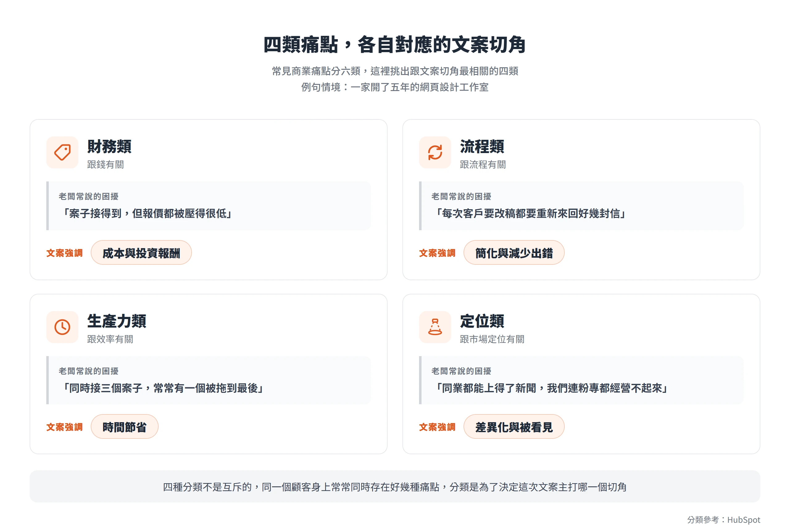The image size is (790, 532).
Task: Select the 時間節省 pill tag
Action: tap(124, 427)
